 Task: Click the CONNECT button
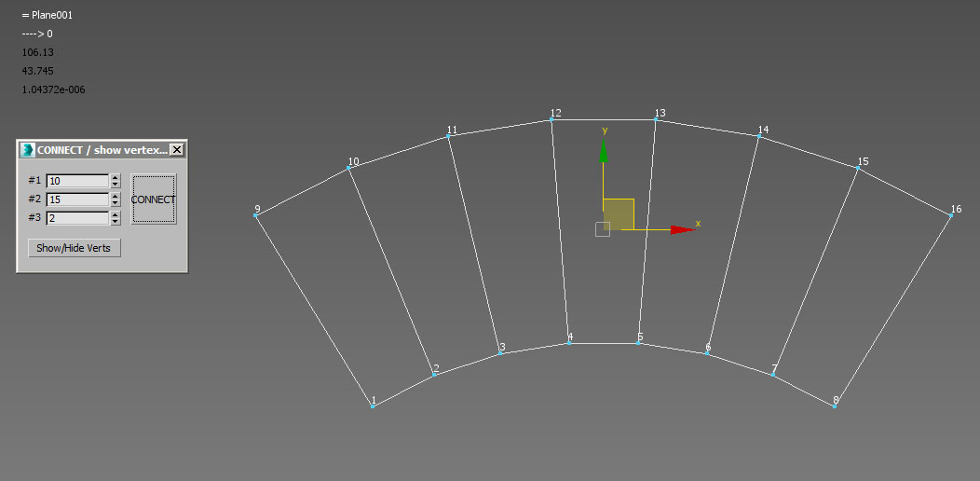(x=153, y=199)
